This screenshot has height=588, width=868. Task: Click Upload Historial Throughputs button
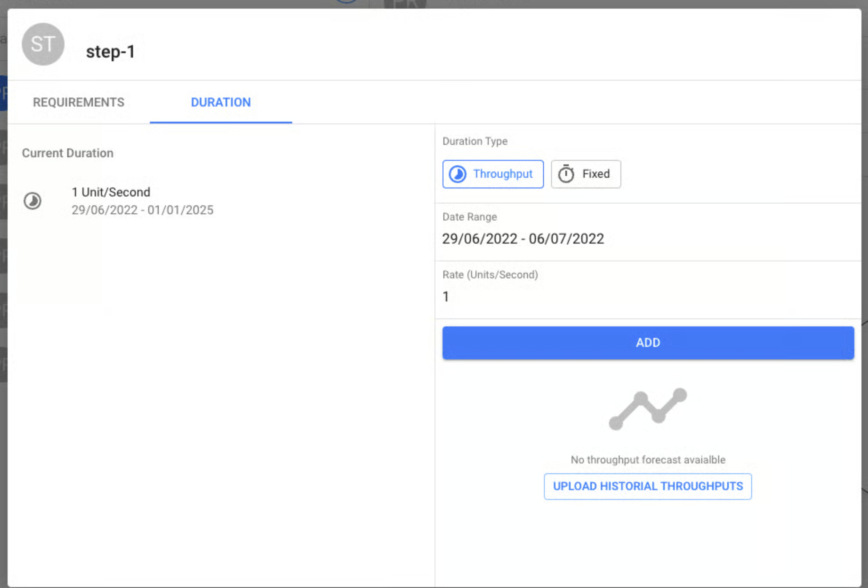pos(648,486)
